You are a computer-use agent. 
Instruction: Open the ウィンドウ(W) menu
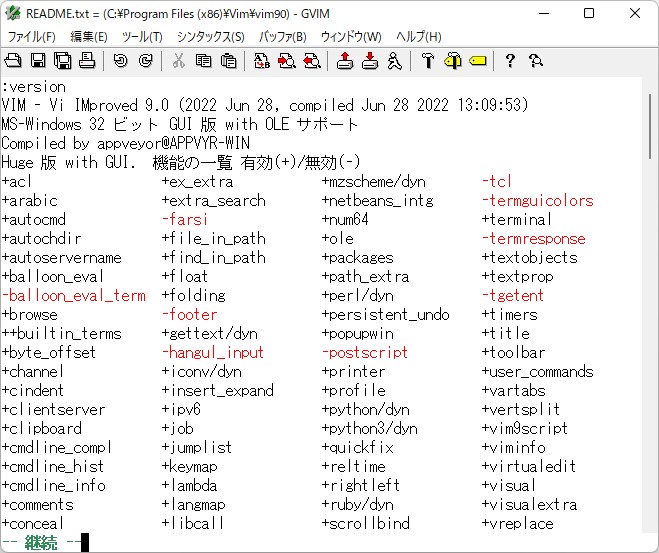pos(351,37)
